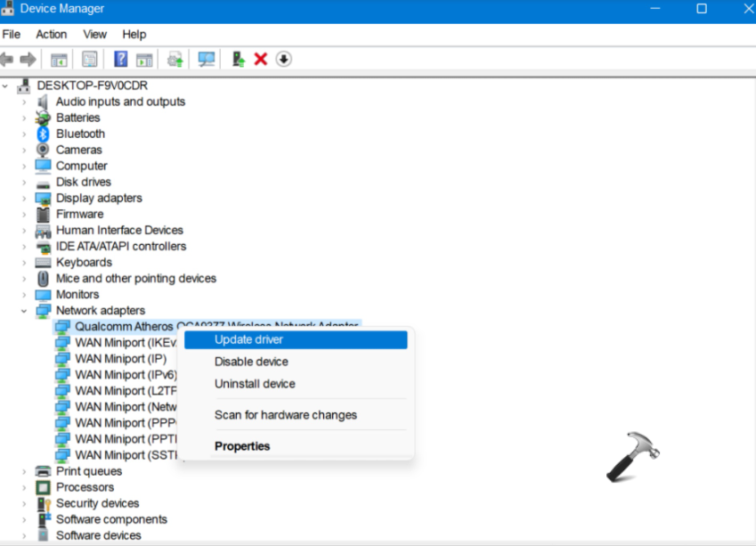
Task: Choose Disable device in context menu
Action: point(296,362)
